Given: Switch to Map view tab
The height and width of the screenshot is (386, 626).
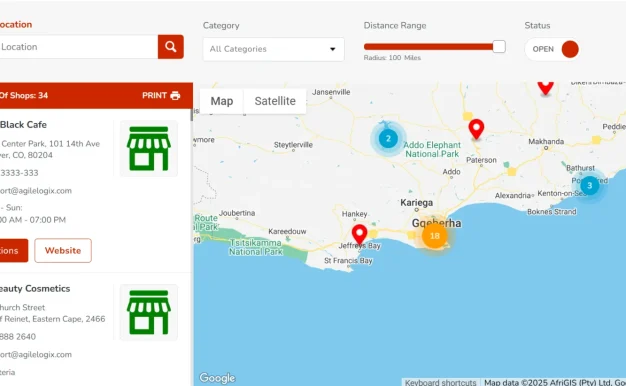Looking at the screenshot, I should (222, 101).
